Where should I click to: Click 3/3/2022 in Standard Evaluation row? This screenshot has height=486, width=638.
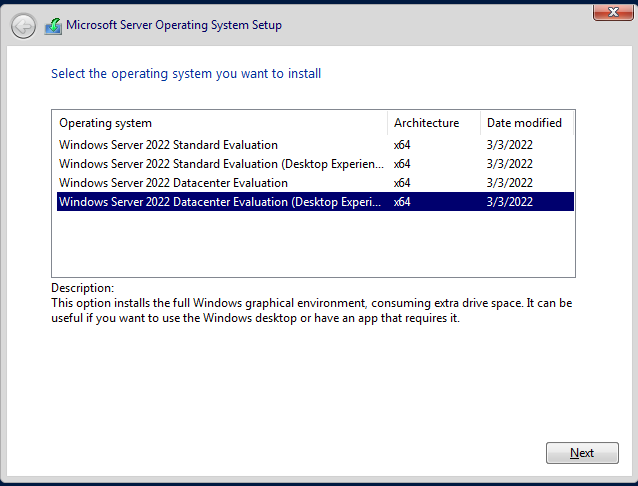click(510, 145)
